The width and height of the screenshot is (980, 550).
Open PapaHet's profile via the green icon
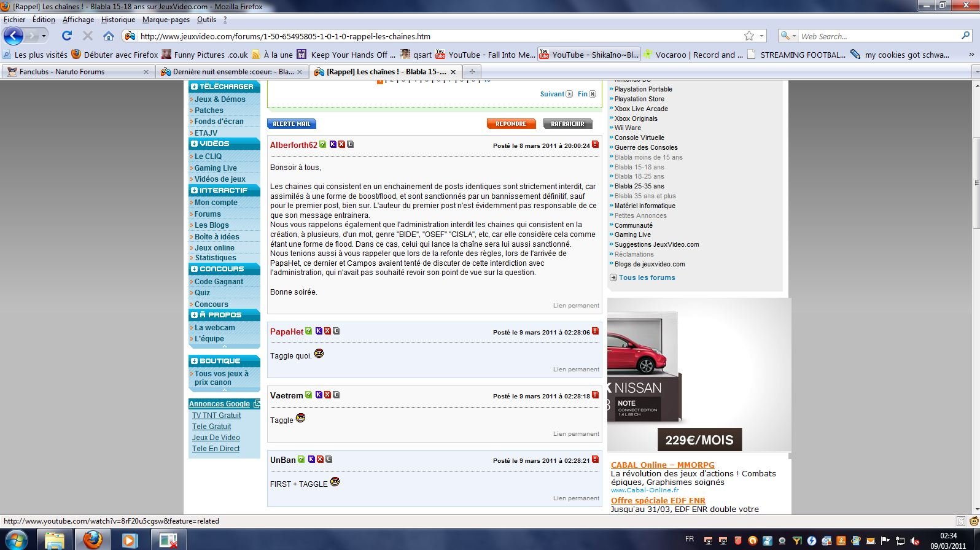click(x=309, y=331)
